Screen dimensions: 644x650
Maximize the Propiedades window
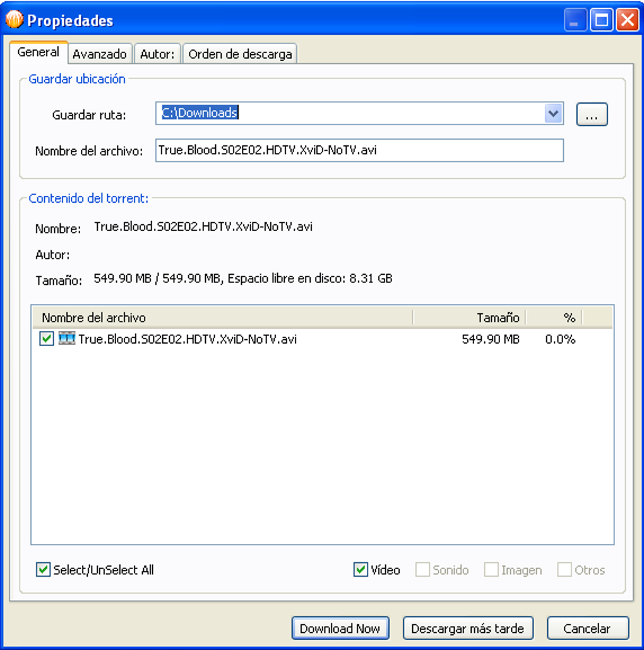tap(601, 20)
